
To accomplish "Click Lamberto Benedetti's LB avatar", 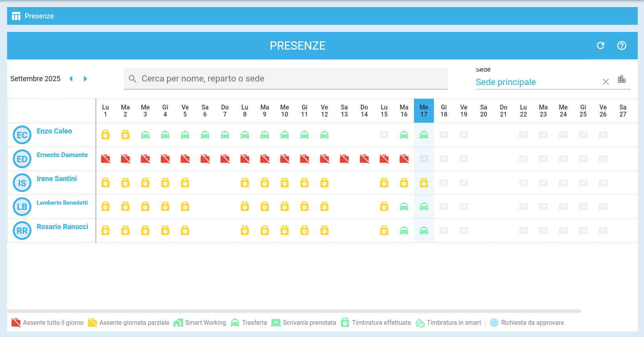I will (x=22, y=207).
